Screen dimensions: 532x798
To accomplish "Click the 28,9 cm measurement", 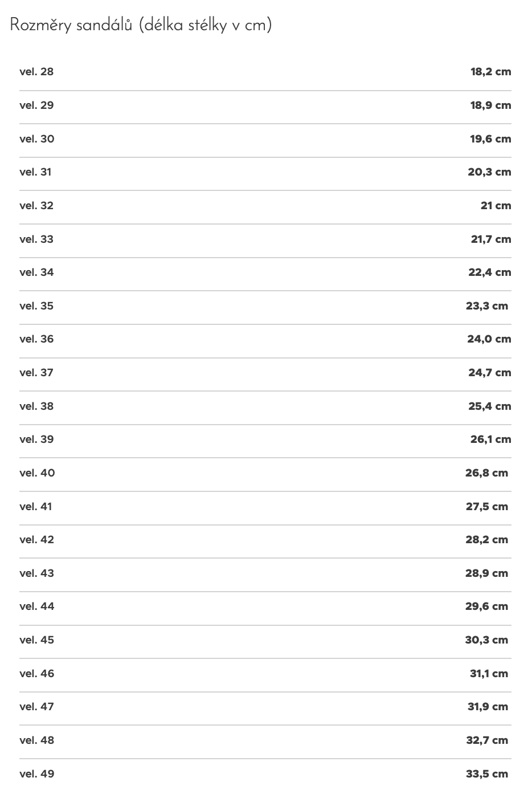I will [486, 573].
